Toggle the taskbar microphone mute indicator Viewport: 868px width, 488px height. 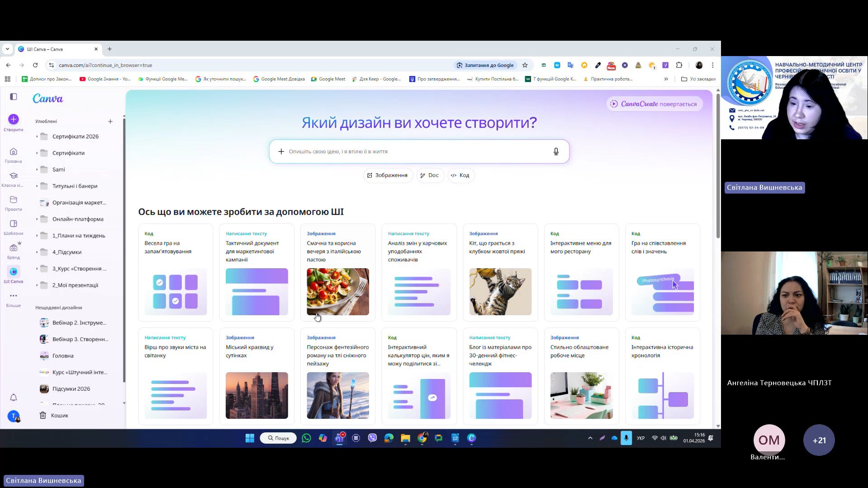tap(626, 438)
